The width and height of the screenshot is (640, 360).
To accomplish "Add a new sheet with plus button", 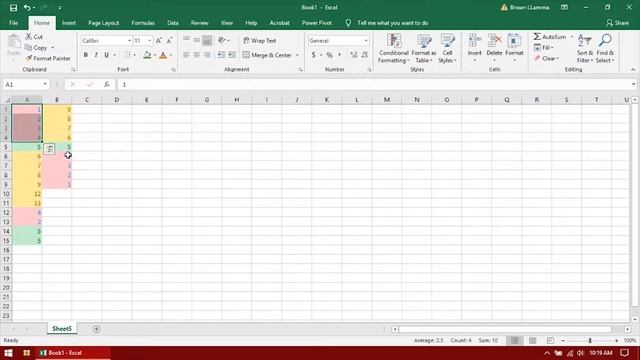I will click(x=96, y=329).
